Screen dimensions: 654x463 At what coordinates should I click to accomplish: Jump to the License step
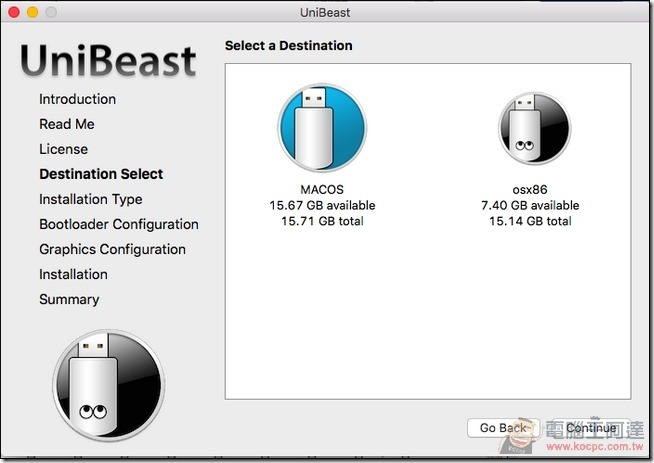tap(63, 149)
